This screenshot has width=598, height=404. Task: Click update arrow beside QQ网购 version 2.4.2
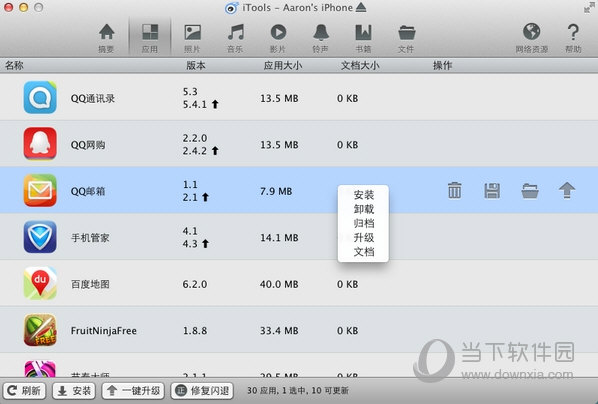[x=215, y=151]
